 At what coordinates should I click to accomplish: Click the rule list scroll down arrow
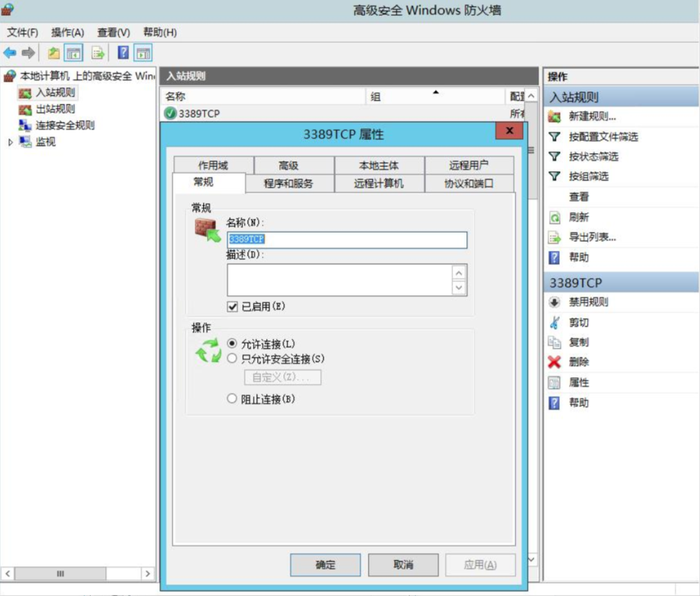[532, 559]
